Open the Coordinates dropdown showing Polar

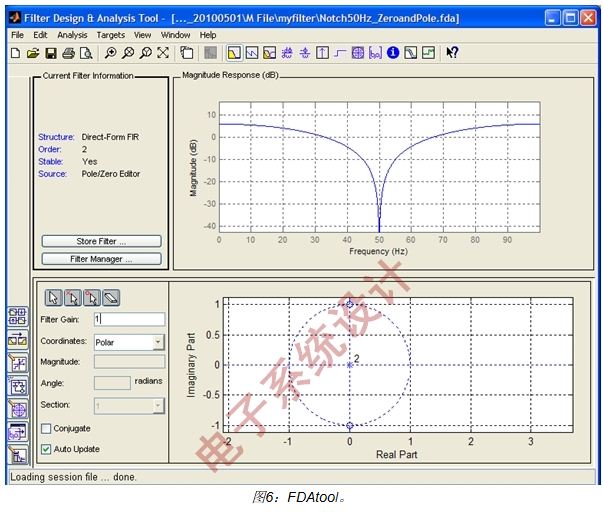pyautogui.click(x=129, y=342)
